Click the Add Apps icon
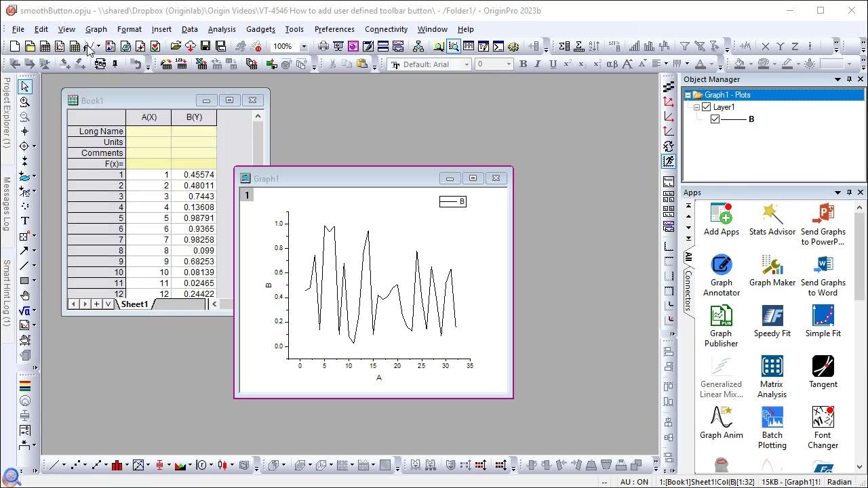Screen dimensions: 868x488 [x=722, y=220]
